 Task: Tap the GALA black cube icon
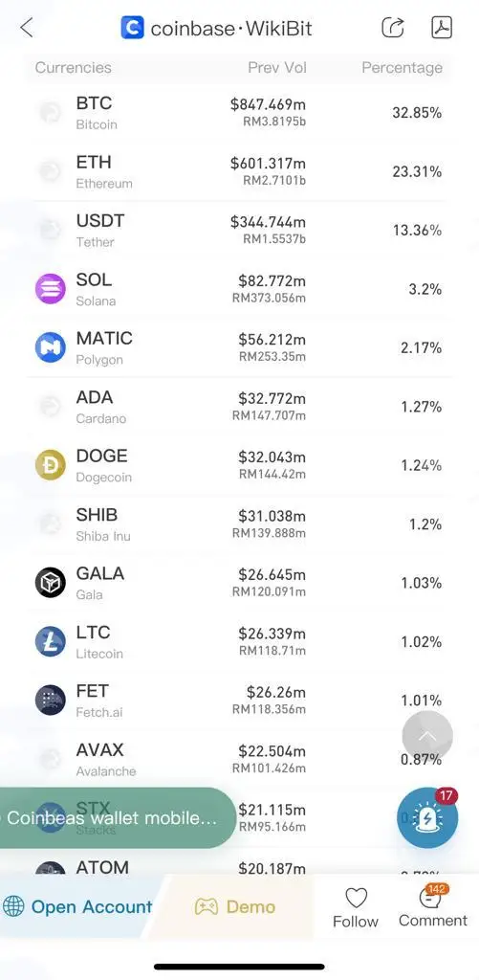point(50,583)
